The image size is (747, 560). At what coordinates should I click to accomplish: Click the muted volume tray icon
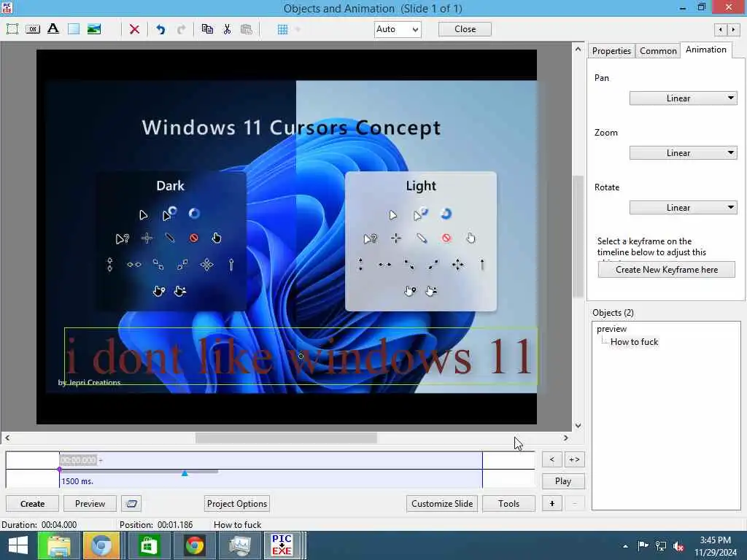(x=678, y=546)
